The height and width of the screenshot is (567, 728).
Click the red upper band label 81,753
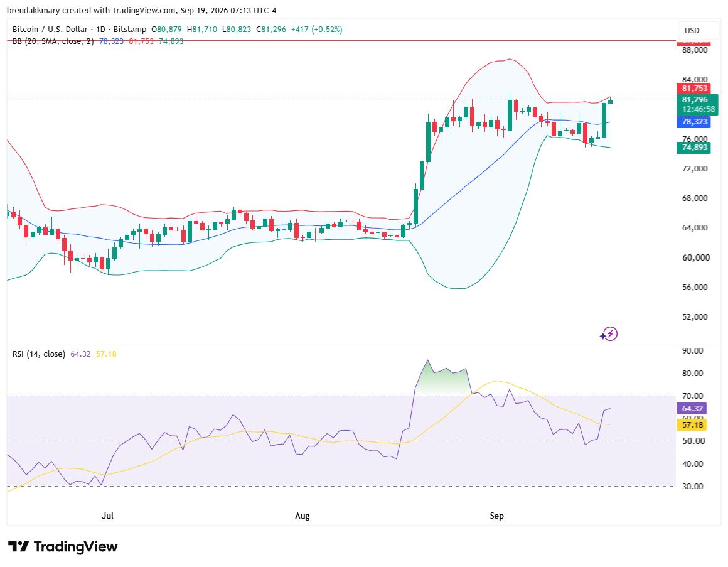[x=695, y=89]
